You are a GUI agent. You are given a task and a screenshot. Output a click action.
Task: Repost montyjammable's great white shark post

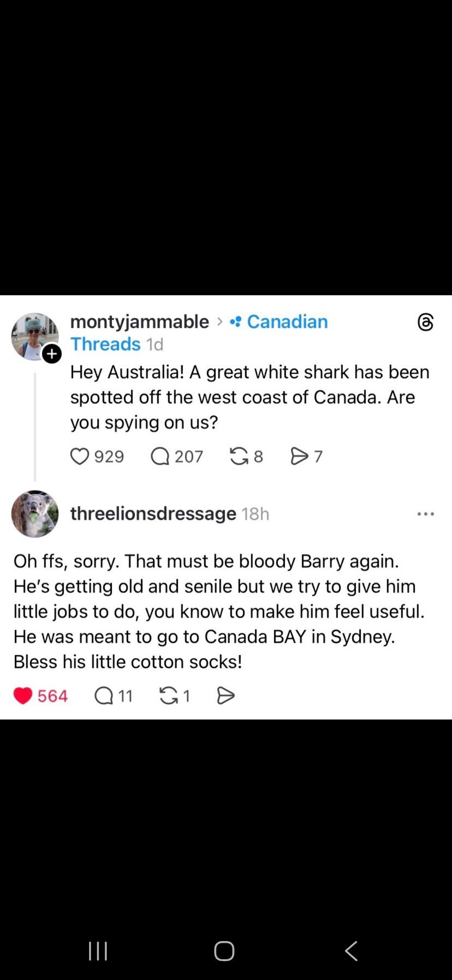click(239, 456)
